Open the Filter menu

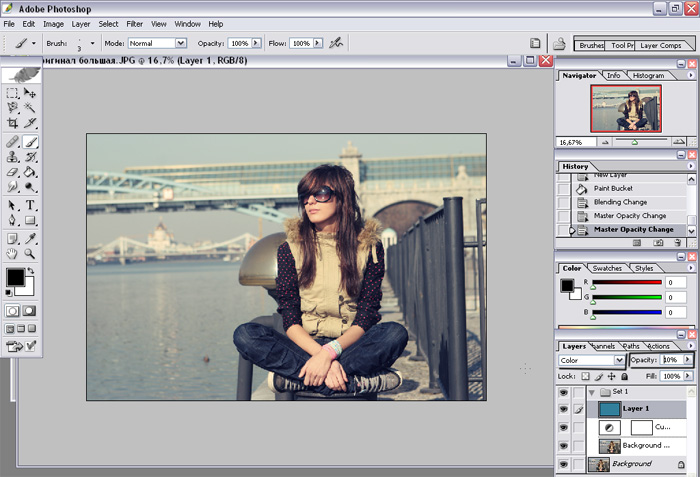tap(134, 23)
